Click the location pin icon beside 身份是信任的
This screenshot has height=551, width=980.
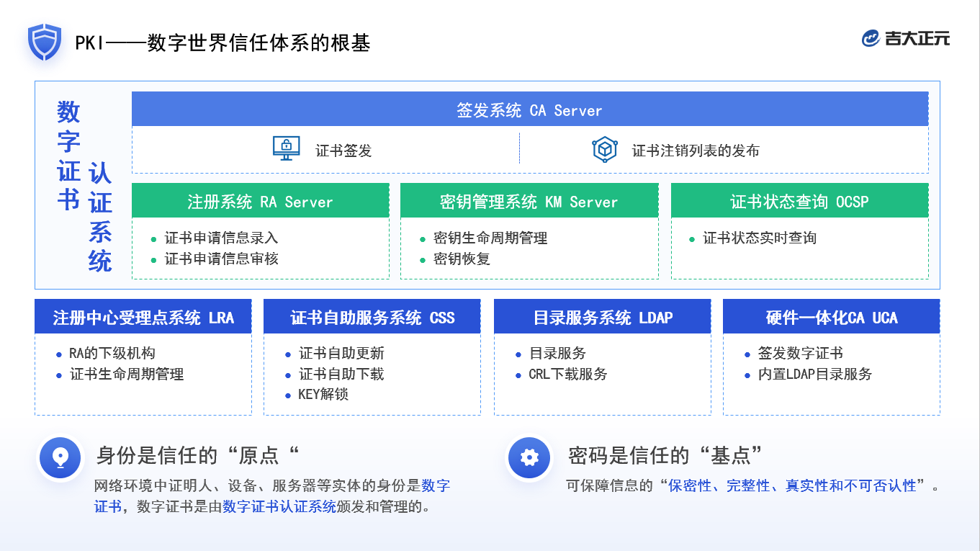tap(60, 457)
